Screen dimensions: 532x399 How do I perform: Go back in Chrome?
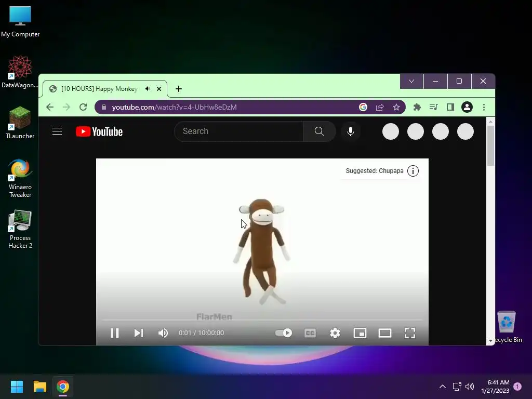(x=50, y=107)
